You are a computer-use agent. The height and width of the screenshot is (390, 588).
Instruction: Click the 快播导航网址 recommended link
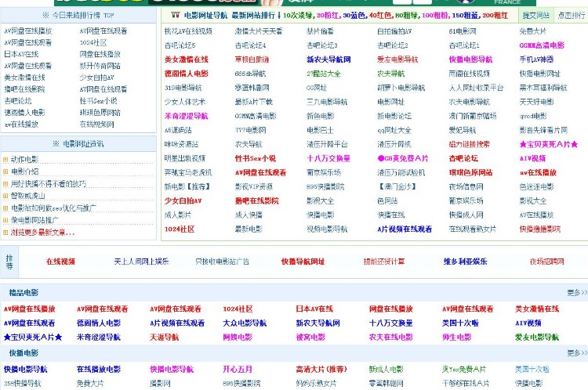pos(303,262)
